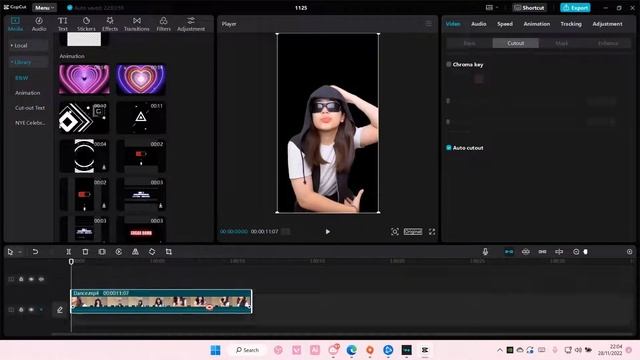Toggle the main track magnet icon
640x360 pixels.
(x=509, y=252)
